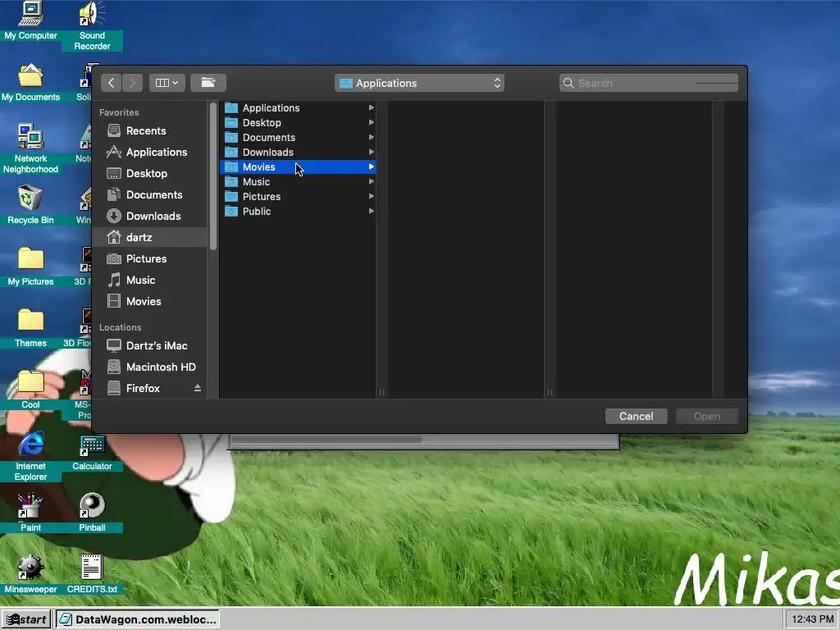Screen dimensions: 840x630
Task: Open Paint desktop icon
Action: click(30, 514)
